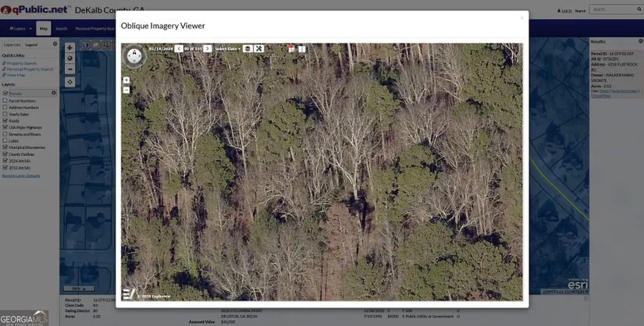The width and height of the screenshot is (644, 326).
Task: Open the Select Date dropdown
Action: [x=227, y=48]
